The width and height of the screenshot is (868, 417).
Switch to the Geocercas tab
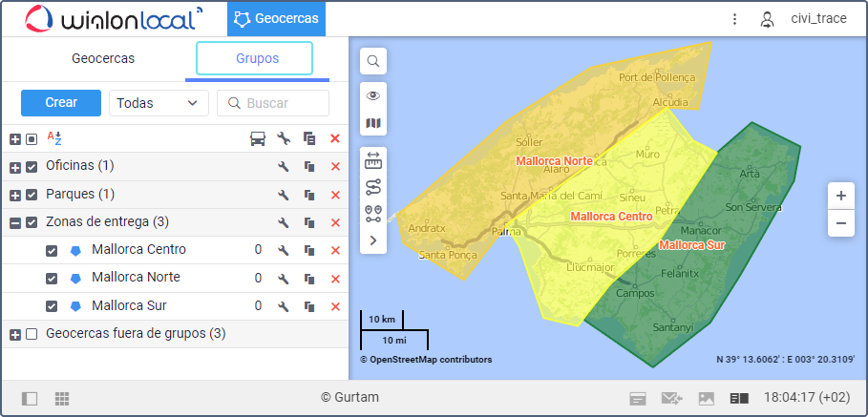click(x=103, y=58)
